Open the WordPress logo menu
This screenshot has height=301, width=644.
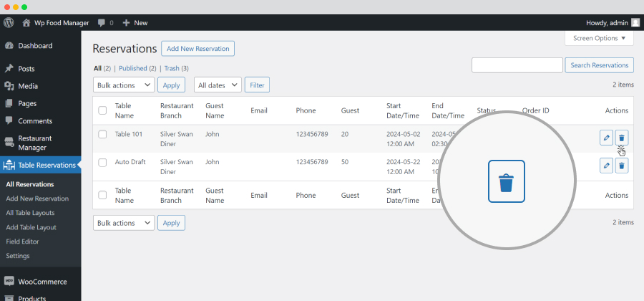(x=9, y=23)
